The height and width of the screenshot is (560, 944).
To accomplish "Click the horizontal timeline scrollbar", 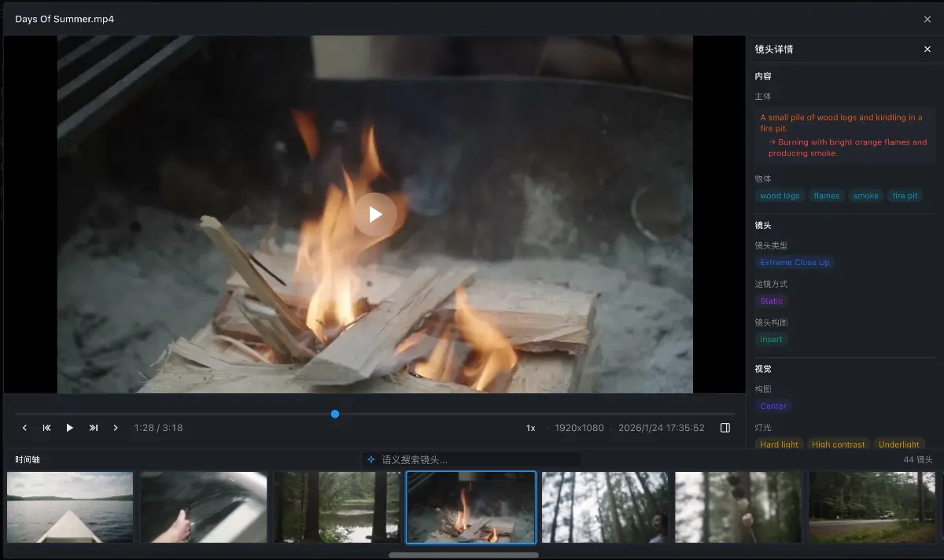I will point(463,554).
